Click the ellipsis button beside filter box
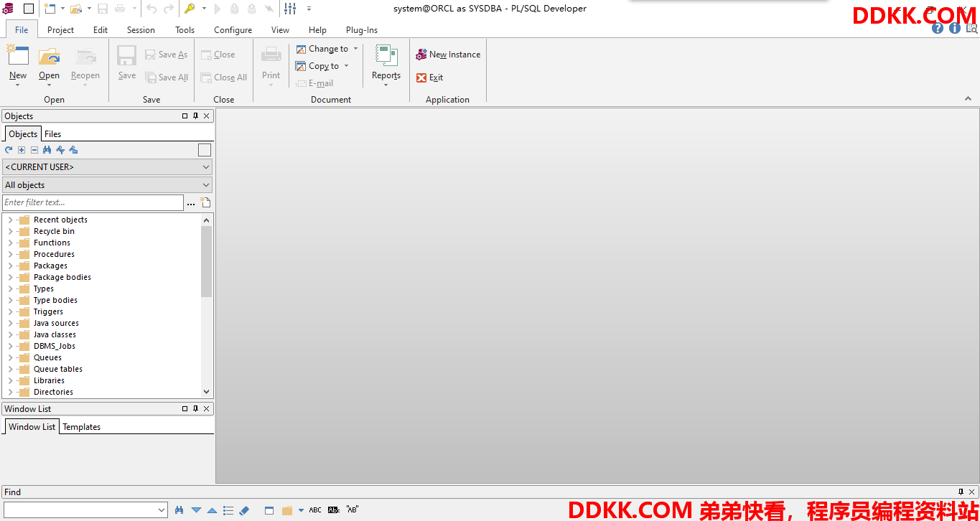The image size is (980, 521). pos(191,203)
